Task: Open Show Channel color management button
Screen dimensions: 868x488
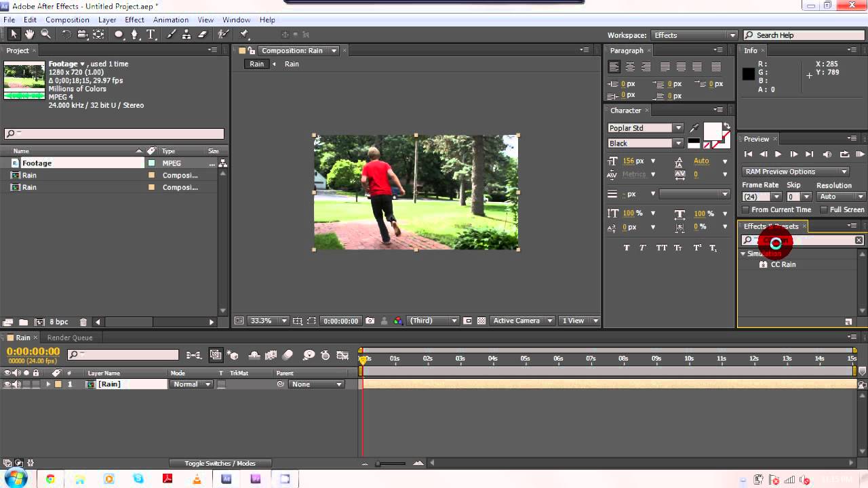Action: 398,321
